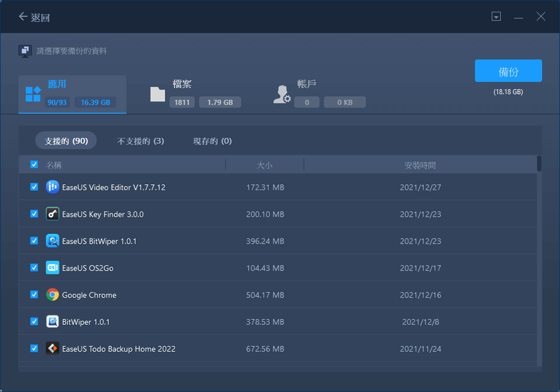Viewport: 560px width, 392px height.
Task: Click the vertical scrollbar thumb
Action: [x=539, y=164]
